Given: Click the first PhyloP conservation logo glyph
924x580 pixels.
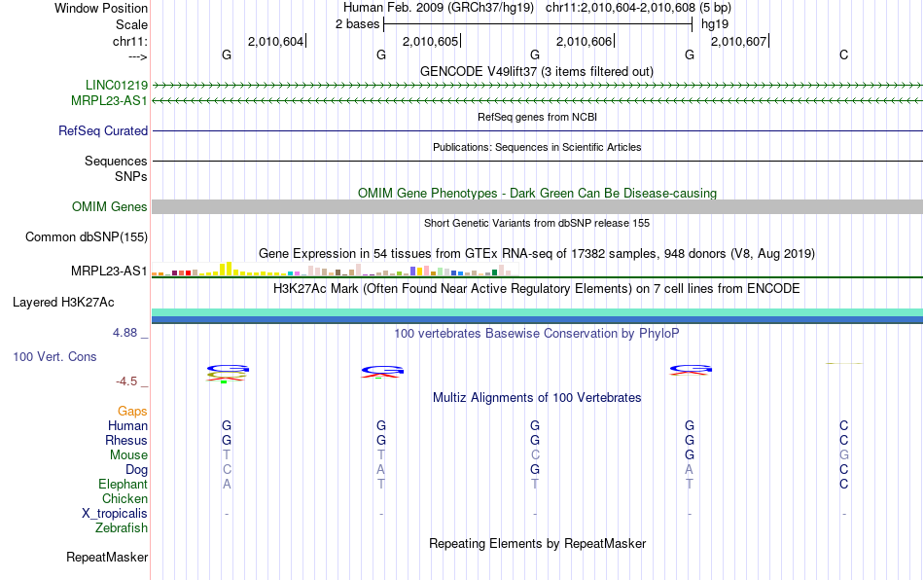Looking at the screenshot, I should point(228,374).
